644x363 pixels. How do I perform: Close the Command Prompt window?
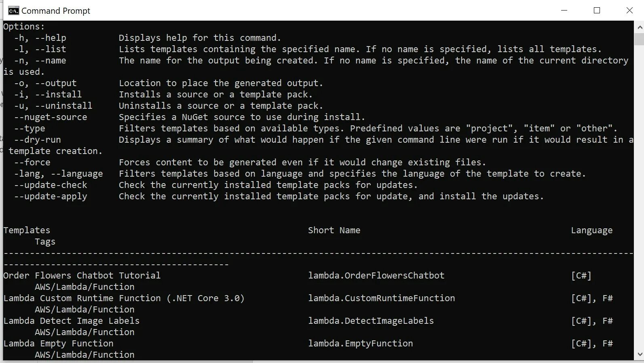(629, 11)
